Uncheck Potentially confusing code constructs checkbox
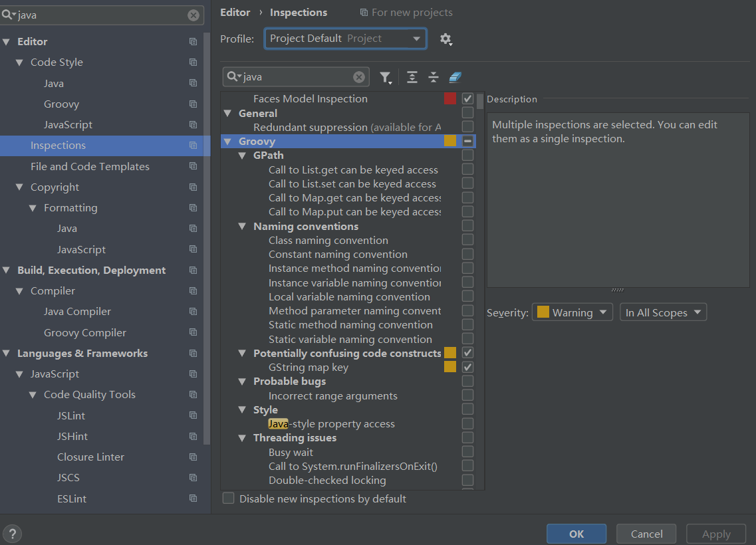 pyautogui.click(x=467, y=353)
